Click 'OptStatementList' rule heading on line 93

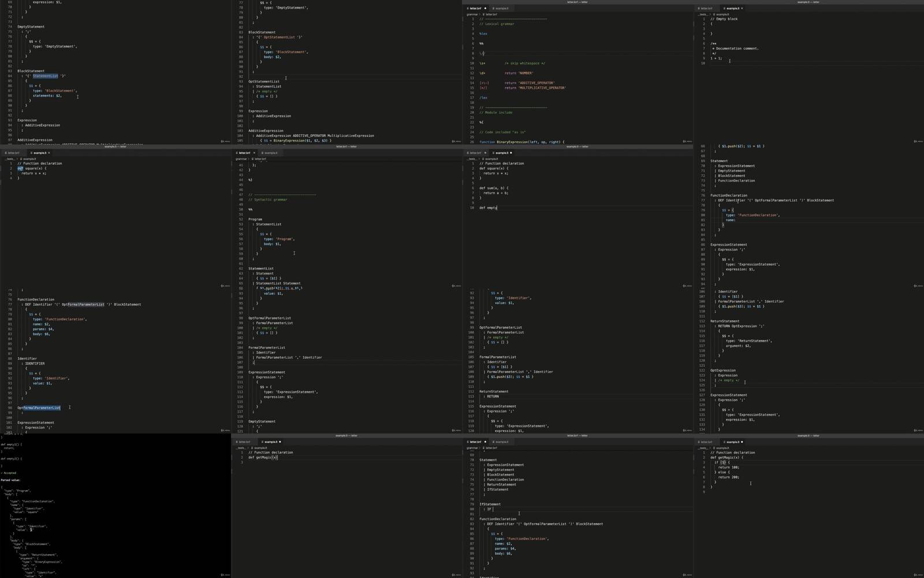(264, 81)
